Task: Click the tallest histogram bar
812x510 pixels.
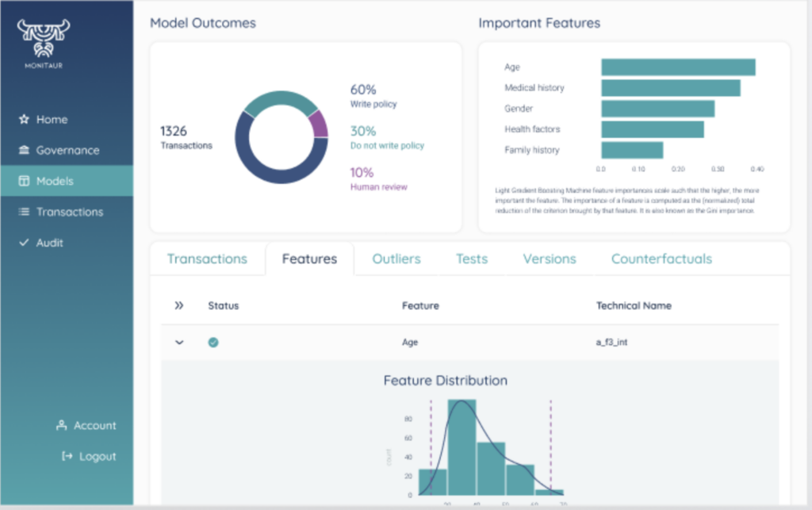Action: [x=462, y=447]
